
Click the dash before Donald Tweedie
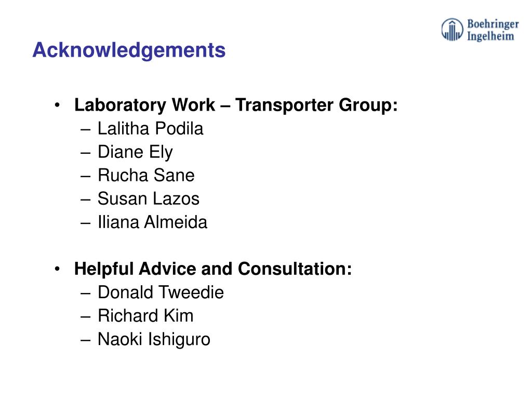pos(86,294)
